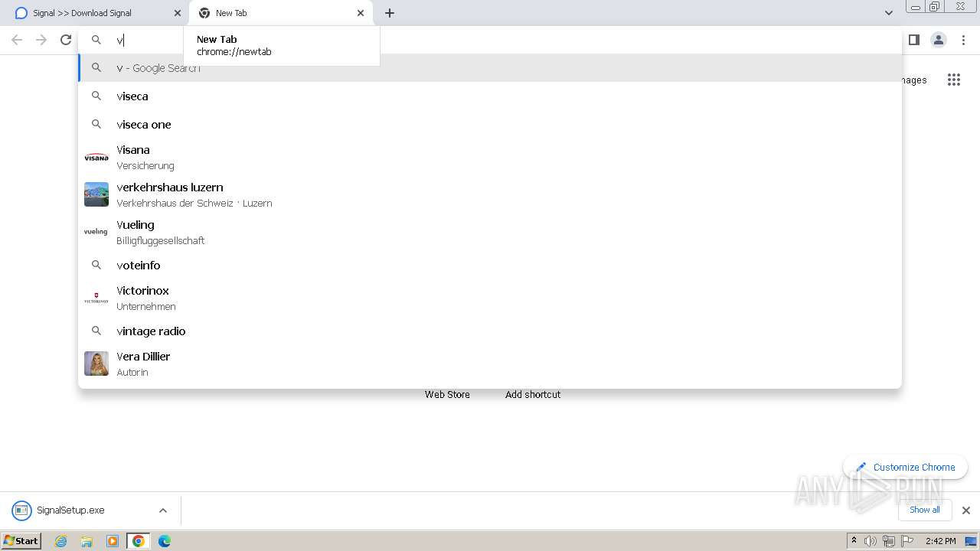The width and height of the screenshot is (980, 551).
Task: Click the Visana logo thumbnail
Action: click(96, 157)
